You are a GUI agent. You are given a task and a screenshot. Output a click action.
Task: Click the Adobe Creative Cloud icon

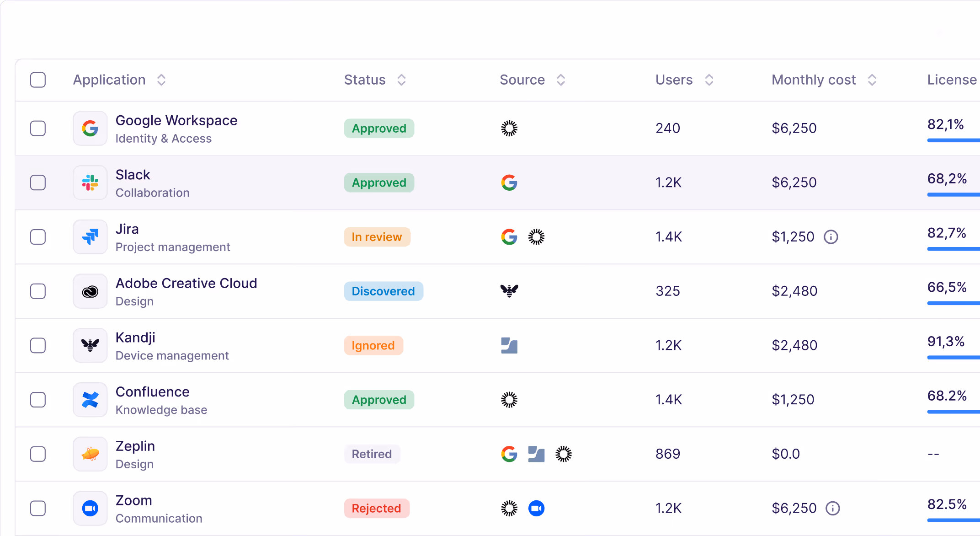pyautogui.click(x=90, y=291)
